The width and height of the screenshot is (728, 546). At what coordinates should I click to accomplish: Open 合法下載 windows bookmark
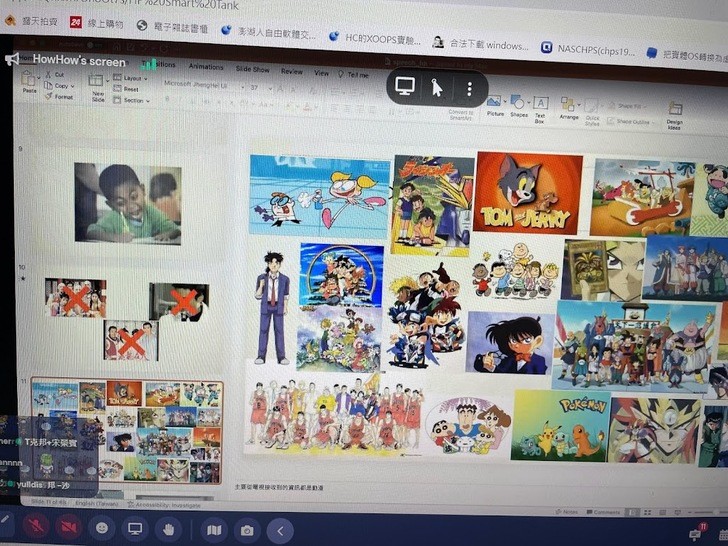coord(480,45)
